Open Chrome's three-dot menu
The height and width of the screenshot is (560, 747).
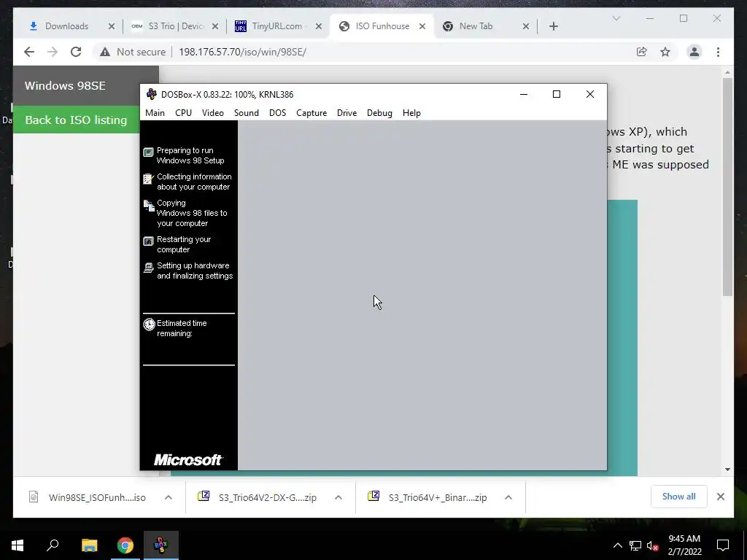718,52
